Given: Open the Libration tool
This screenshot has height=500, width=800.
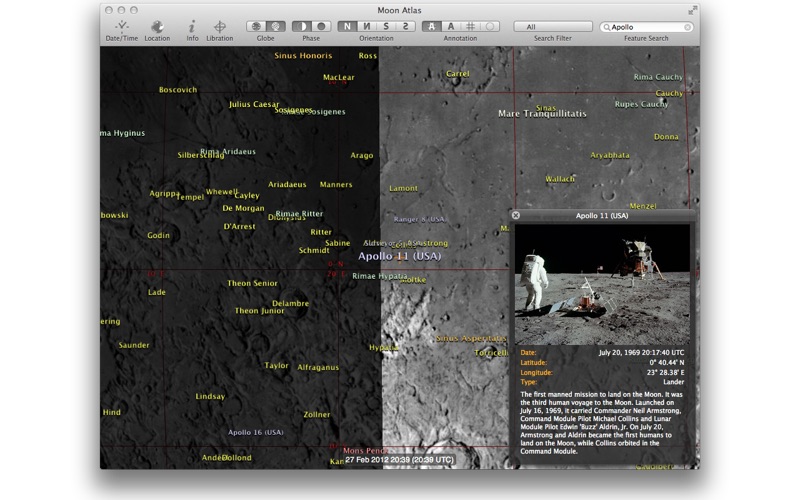Looking at the screenshot, I should (x=219, y=31).
